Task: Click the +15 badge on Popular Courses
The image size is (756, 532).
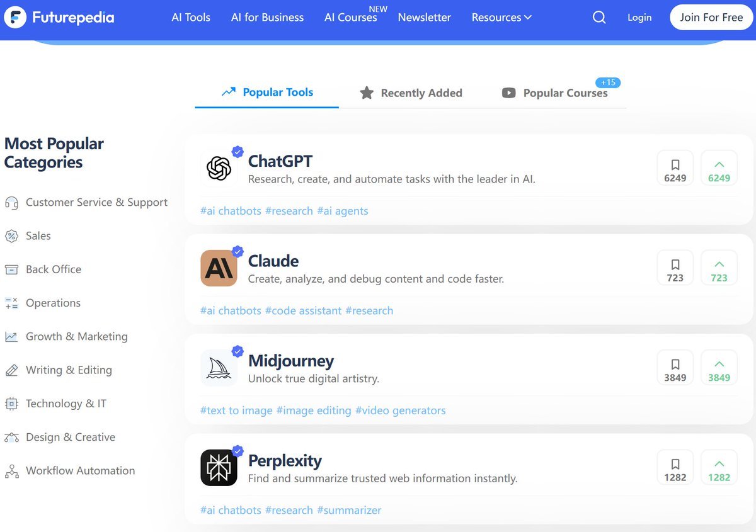Action: click(x=608, y=82)
